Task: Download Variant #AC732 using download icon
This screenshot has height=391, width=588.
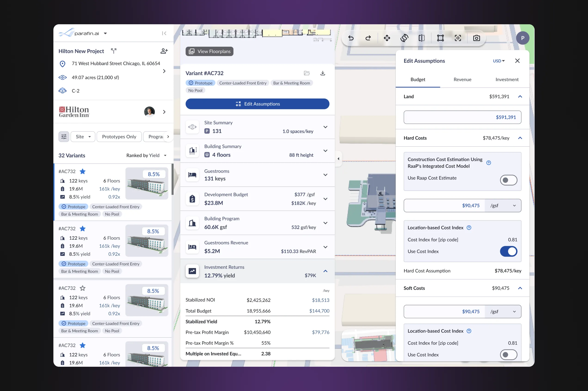Action: [322, 73]
